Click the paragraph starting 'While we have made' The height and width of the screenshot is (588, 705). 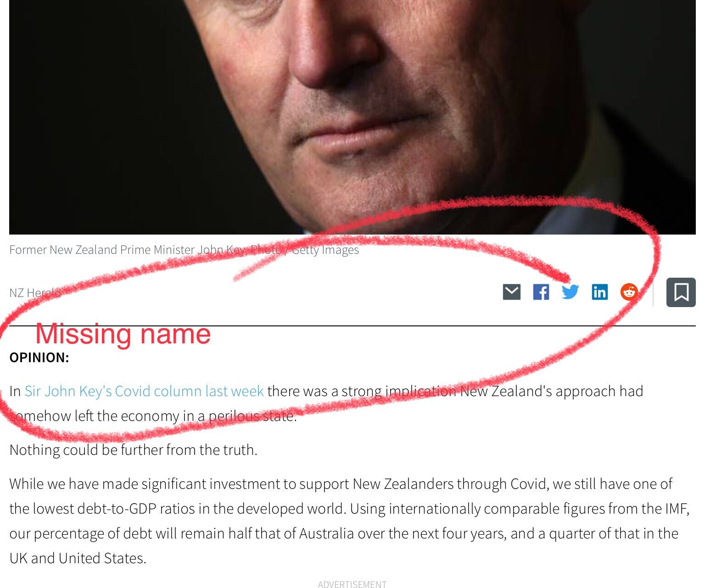349,521
